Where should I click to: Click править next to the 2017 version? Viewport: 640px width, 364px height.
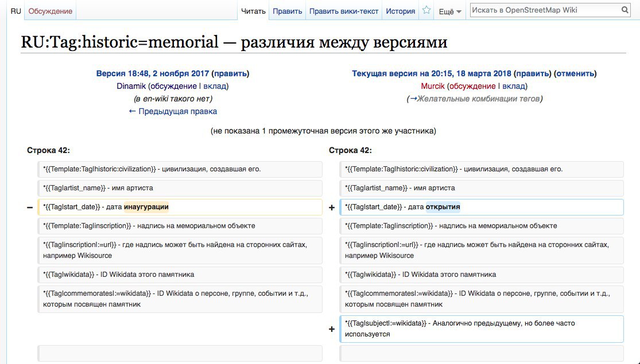pos(230,74)
